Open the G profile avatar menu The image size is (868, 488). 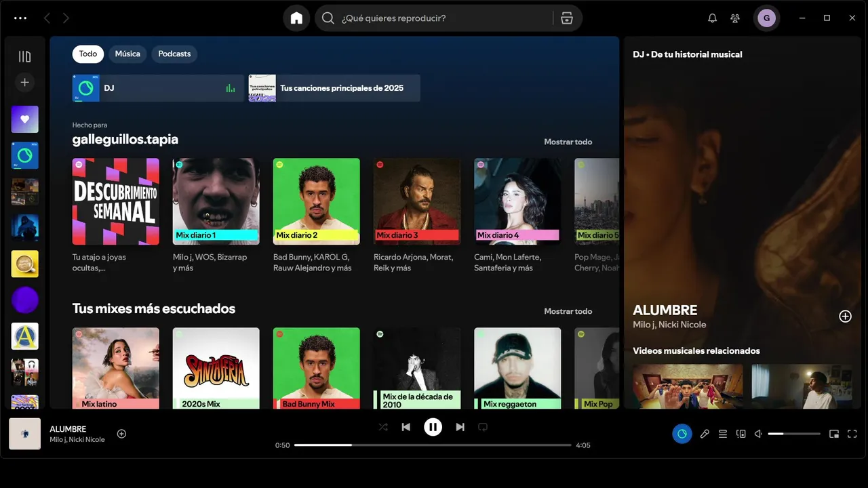[766, 18]
